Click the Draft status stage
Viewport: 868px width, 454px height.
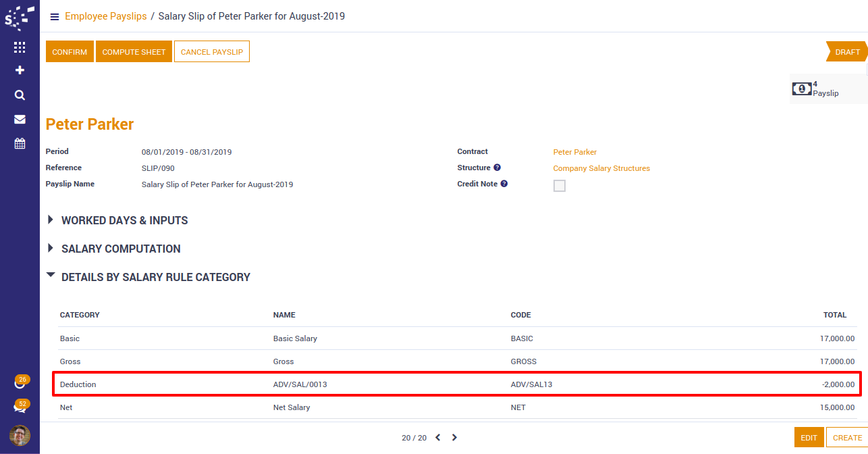click(x=847, y=52)
